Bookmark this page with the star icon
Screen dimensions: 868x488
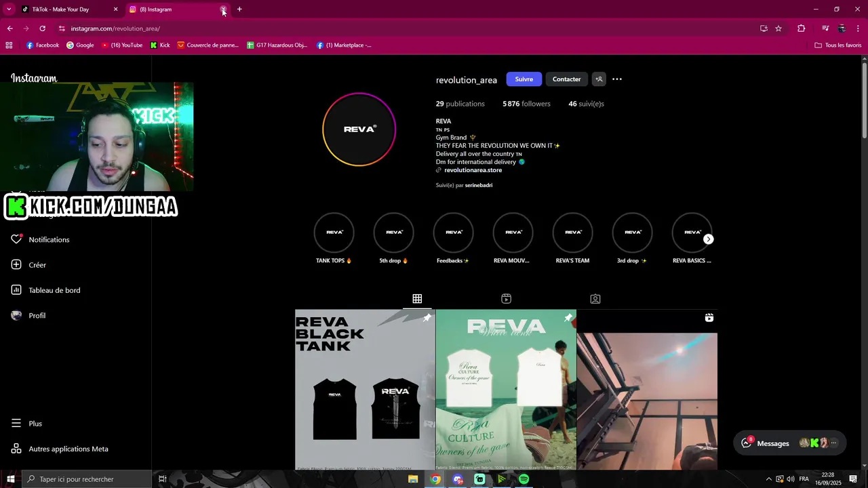pyautogui.click(x=778, y=28)
